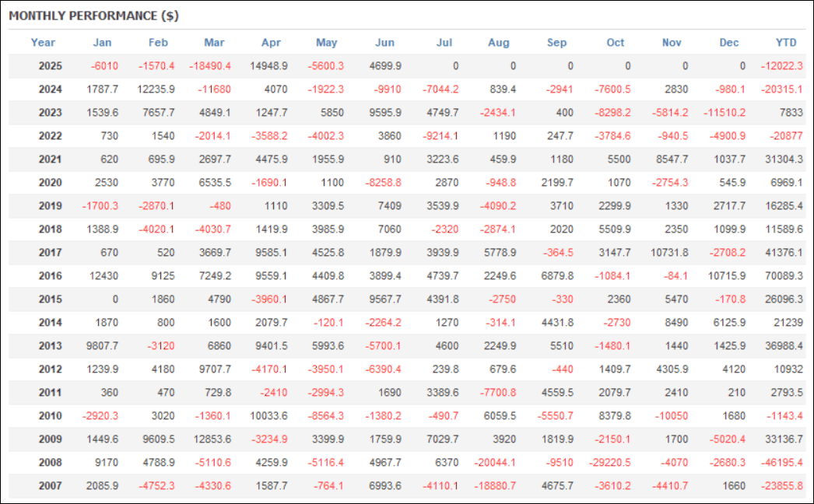Image resolution: width=814 pixels, height=504 pixels.
Task: Click the May column header
Action: click(x=327, y=43)
